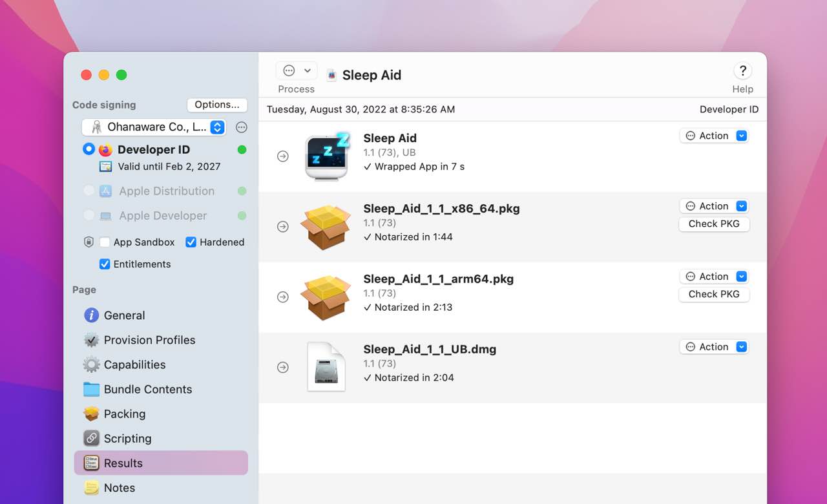827x504 pixels.
Task: Enable the App Sandbox checkbox
Action: pos(105,242)
